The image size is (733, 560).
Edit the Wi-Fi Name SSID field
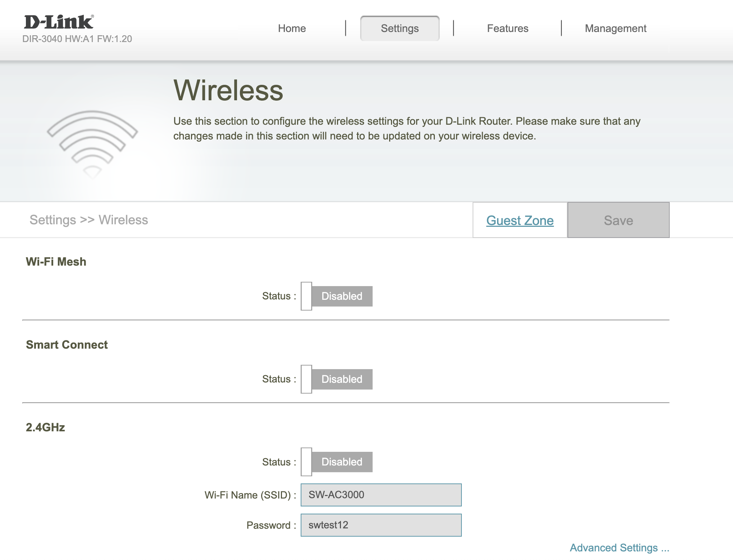tap(381, 495)
